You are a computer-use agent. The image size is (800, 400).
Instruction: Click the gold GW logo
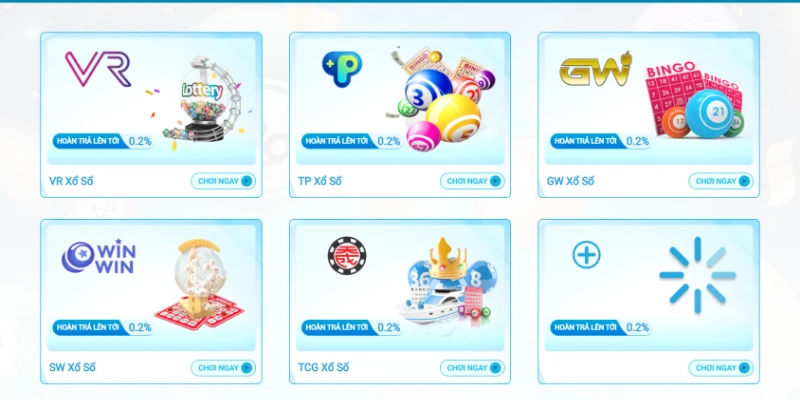point(595,69)
